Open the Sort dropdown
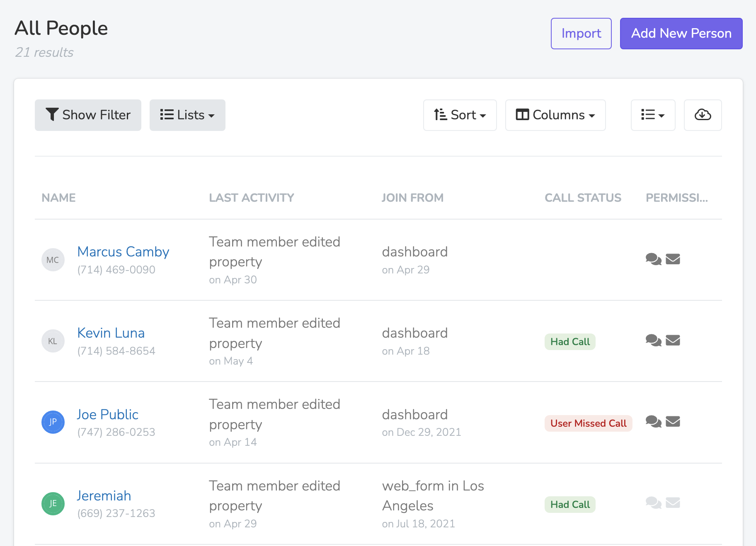Image resolution: width=756 pixels, height=546 pixels. 460,115
